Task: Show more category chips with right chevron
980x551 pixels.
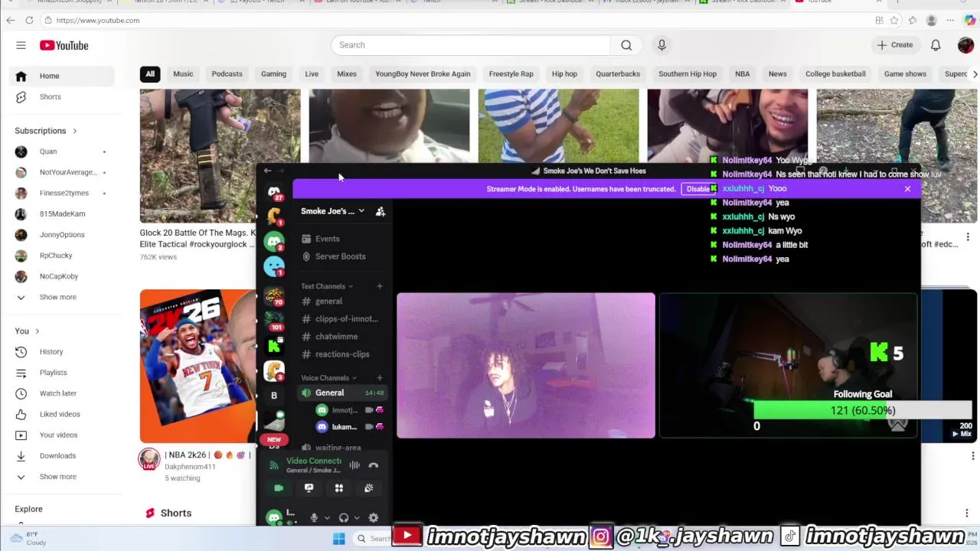Action: [x=975, y=74]
